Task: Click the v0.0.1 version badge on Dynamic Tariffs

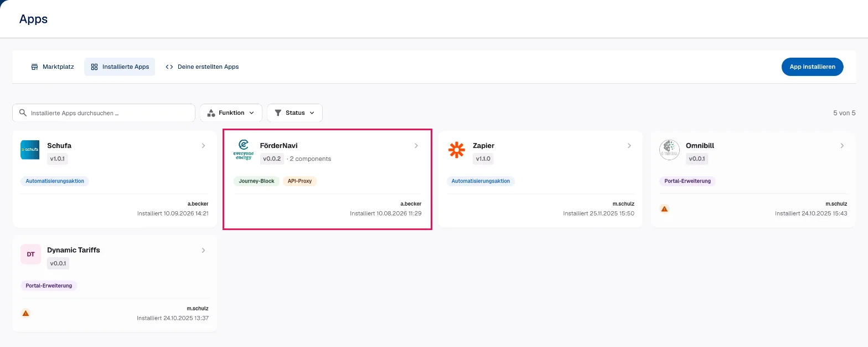Action: pos(58,264)
